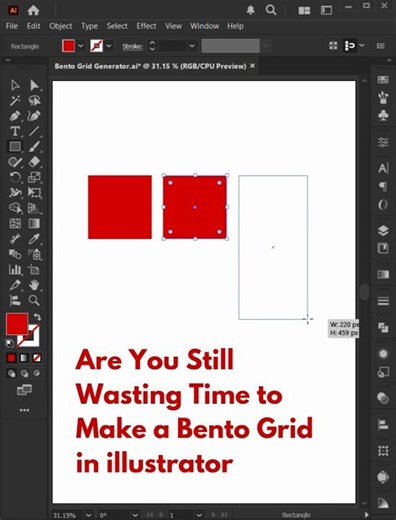Open the Pathfinder panel icon
This screenshot has height=520, width=396.
click(383, 328)
